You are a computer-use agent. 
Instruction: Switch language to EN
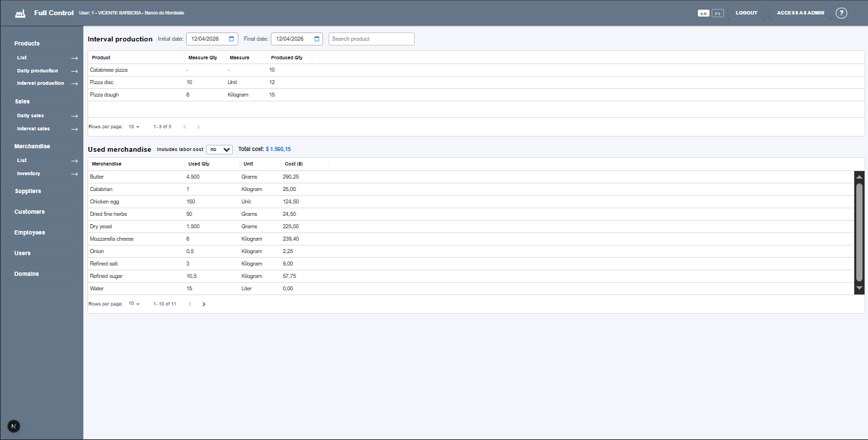tap(703, 13)
